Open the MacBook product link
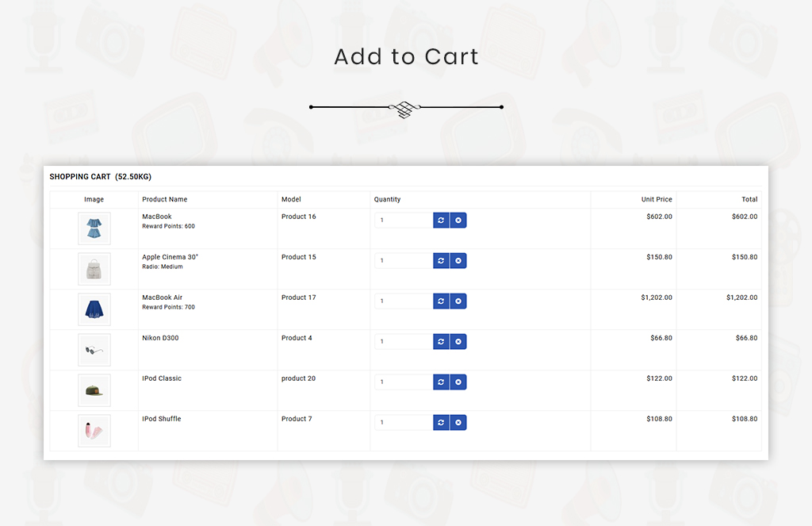The width and height of the screenshot is (812, 526). pyautogui.click(x=157, y=217)
